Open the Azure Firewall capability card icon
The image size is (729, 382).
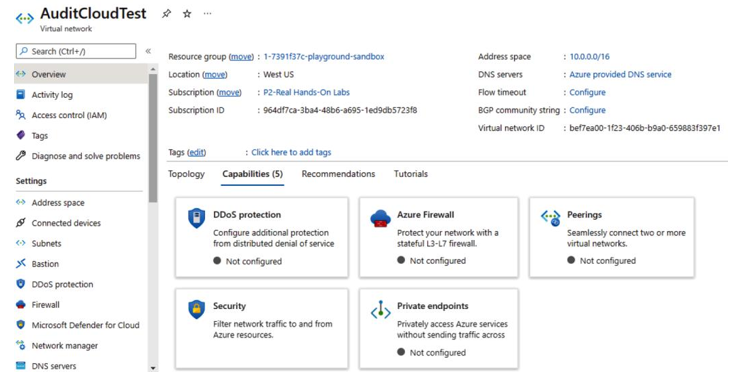coord(380,218)
